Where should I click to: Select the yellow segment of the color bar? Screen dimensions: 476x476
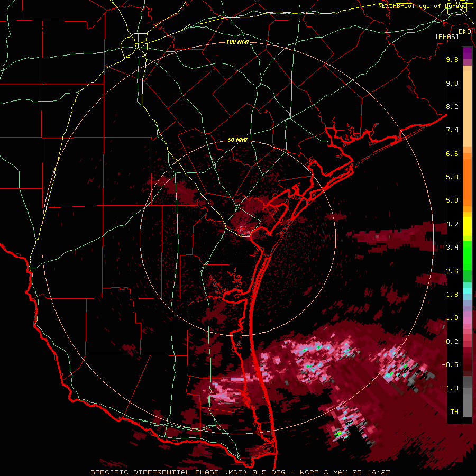[467, 226]
